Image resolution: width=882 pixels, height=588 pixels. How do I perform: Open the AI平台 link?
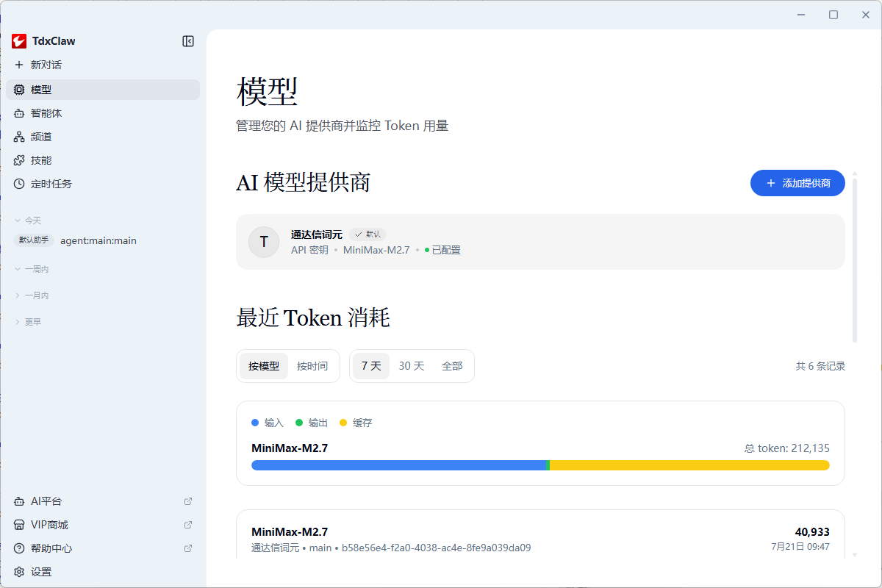pyautogui.click(x=103, y=501)
